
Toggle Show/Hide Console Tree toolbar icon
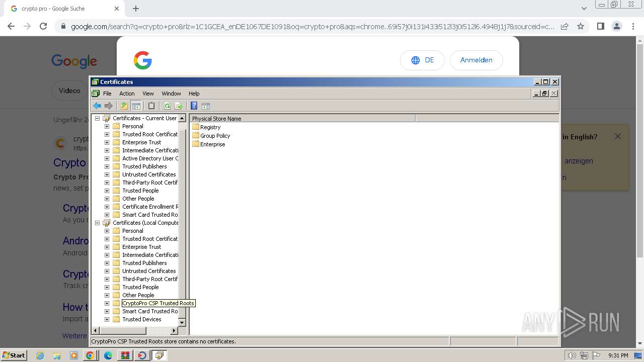pos(135,106)
